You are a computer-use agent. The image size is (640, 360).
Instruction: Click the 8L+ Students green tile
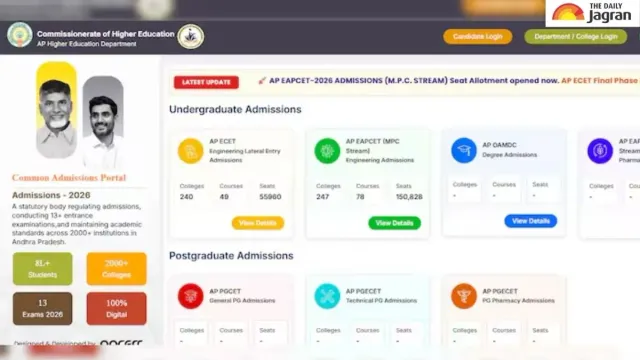point(42,269)
